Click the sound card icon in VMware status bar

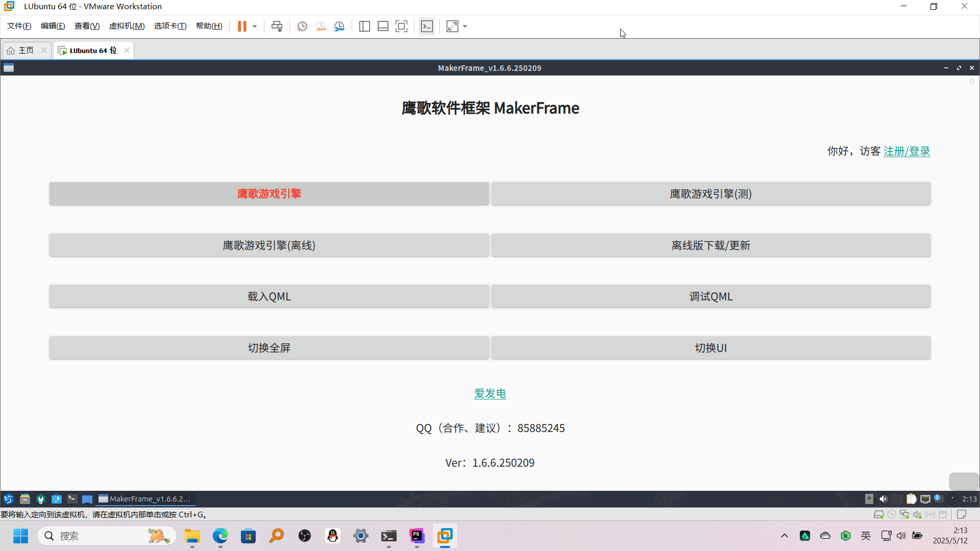pos(917,514)
